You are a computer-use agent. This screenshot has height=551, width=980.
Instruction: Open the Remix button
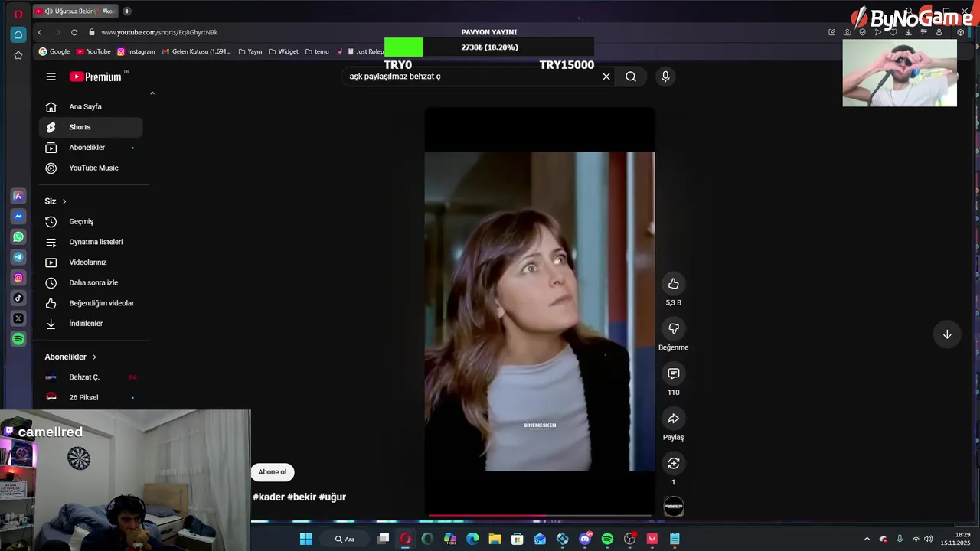(x=673, y=463)
